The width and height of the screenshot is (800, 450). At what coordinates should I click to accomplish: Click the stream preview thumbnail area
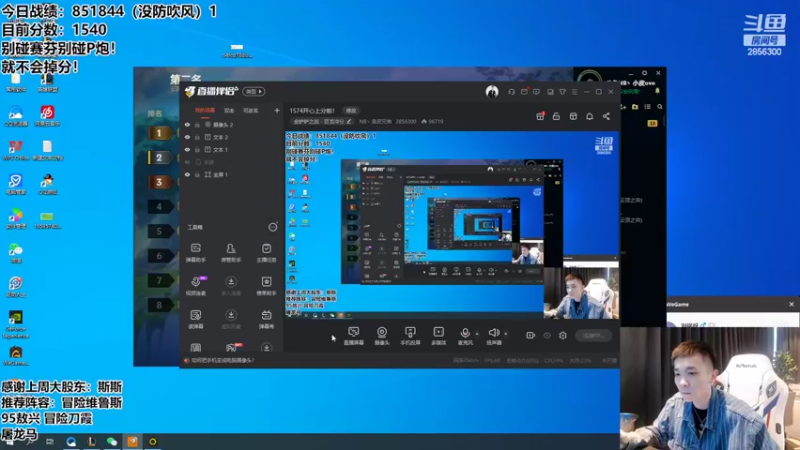[x=452, y=225]
